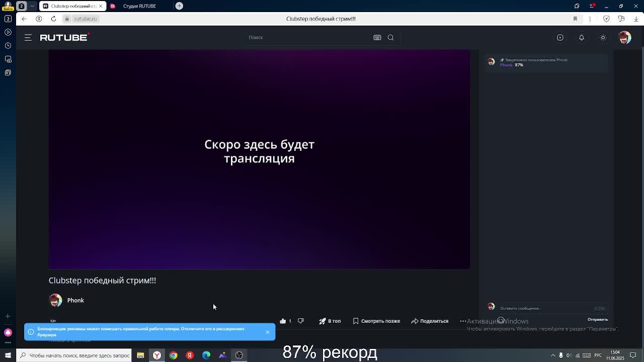644x362 pixels.
Task: Open the tab group counter 2
Action: coord(21,6)
